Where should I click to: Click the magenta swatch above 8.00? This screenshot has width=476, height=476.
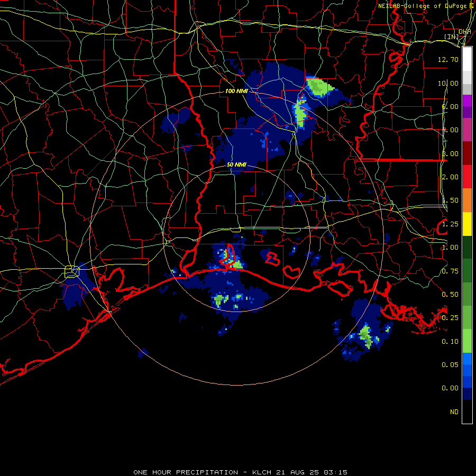pyautogui.click(x=467, y=100)
